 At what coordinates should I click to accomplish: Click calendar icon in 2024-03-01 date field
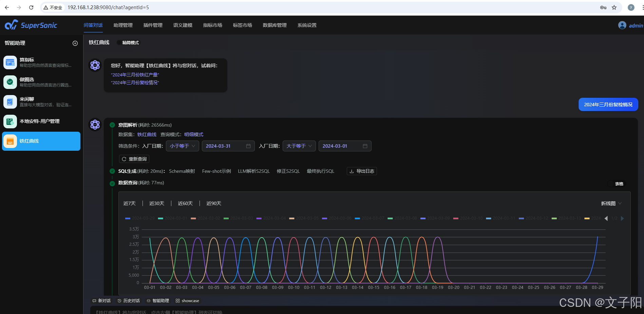tap(365, 146)
